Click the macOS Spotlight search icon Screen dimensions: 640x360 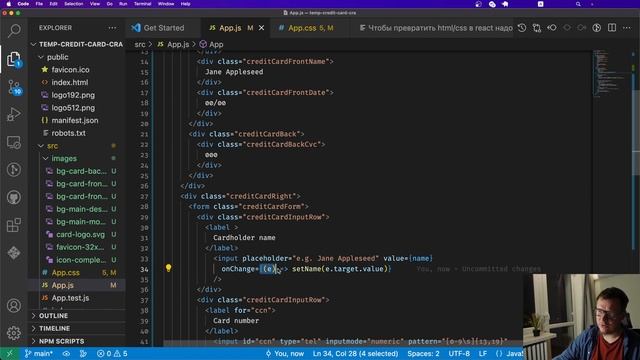point(578,4)
